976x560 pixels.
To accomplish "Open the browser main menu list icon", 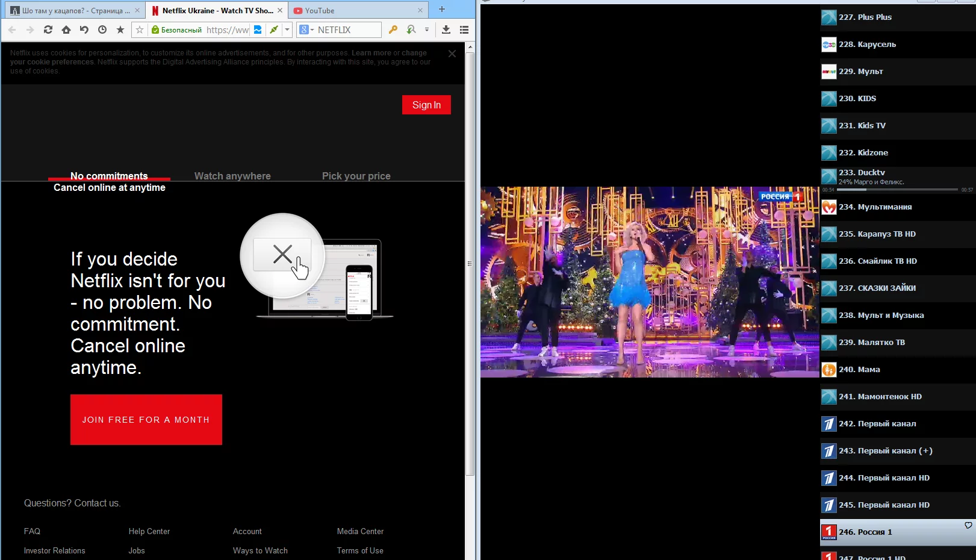I will coord(464,30).
